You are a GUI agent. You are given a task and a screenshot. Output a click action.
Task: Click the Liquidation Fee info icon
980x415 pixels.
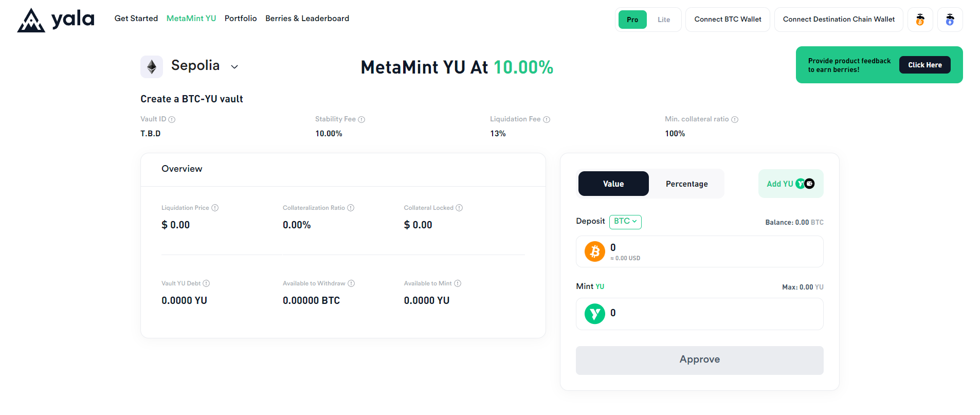pos(547,119)
